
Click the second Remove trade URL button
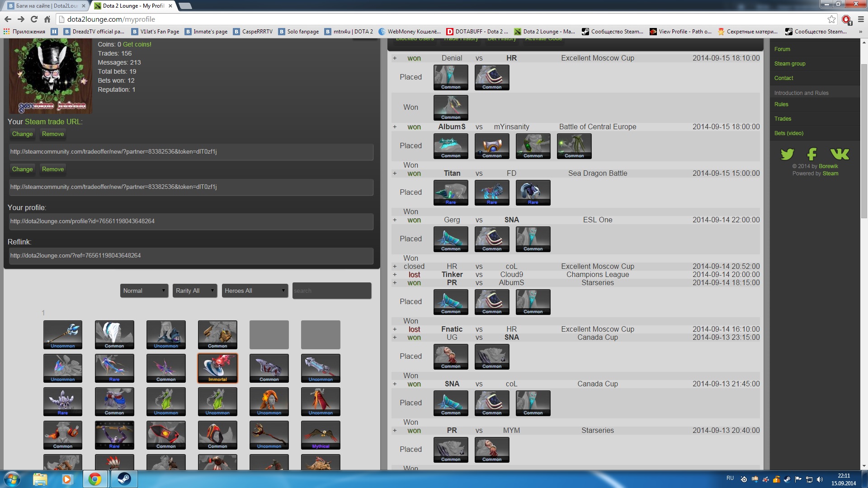53,169
